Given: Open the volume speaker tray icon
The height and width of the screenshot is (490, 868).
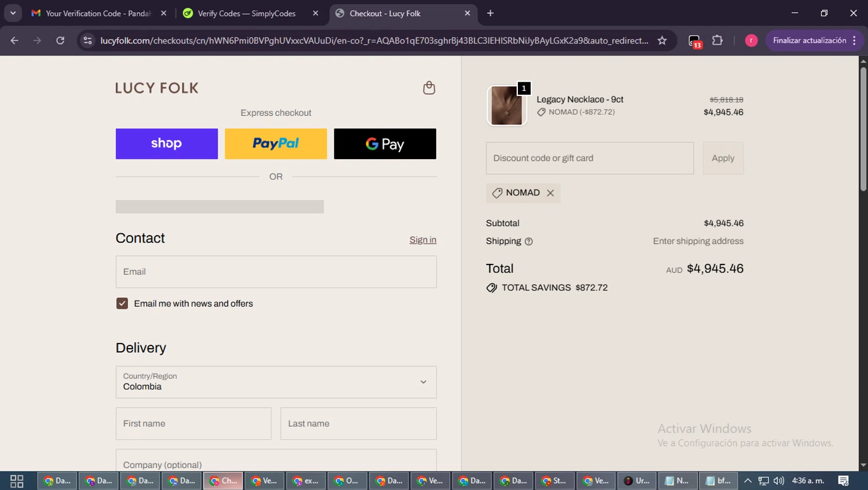Looking at the screenshot, I should [x=779, y=481].
